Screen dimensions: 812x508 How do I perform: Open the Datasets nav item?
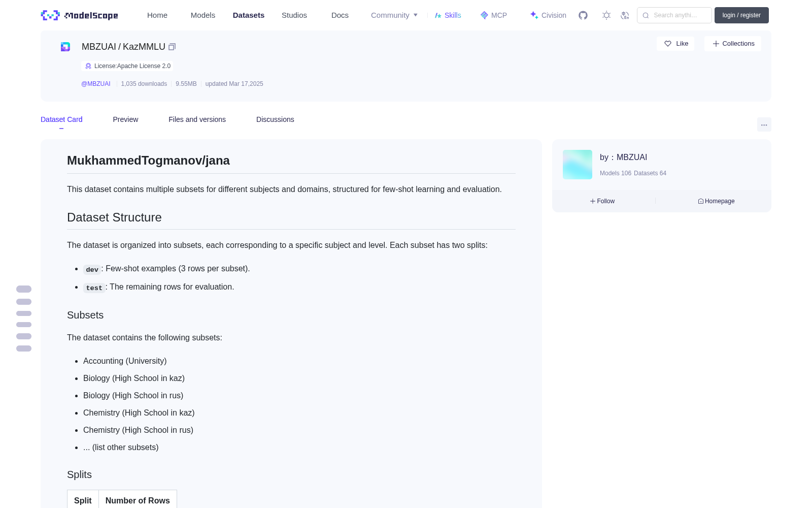pos(249,15)
